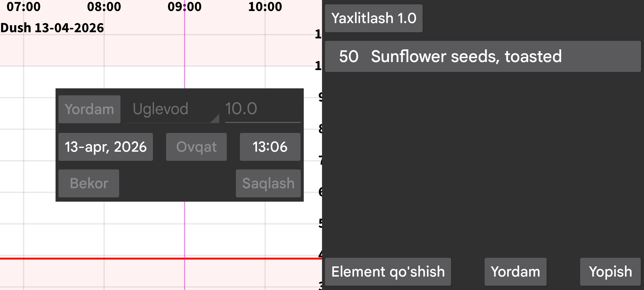
Task: Click the 10:00 time axis label
Action: 265,7
